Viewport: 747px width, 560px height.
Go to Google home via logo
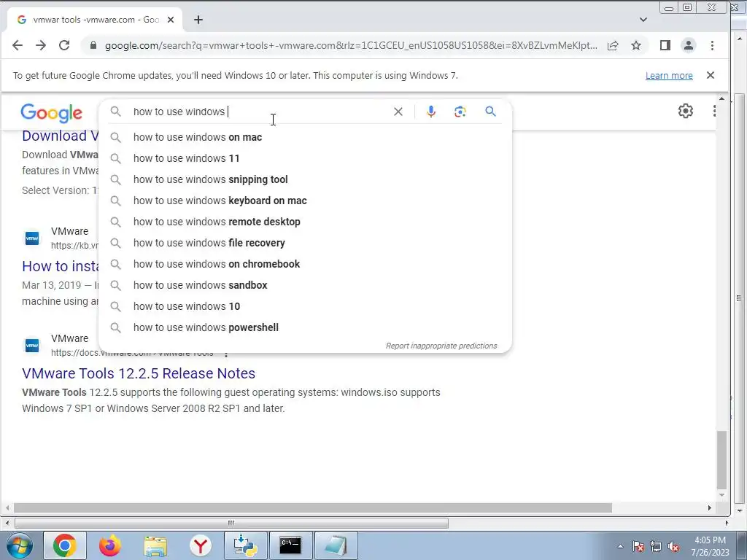(52, 113)
